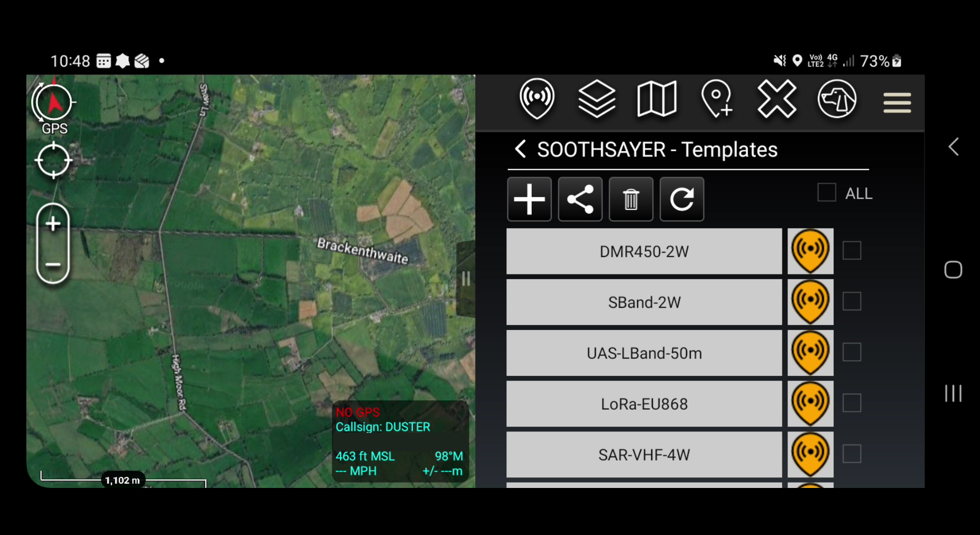The width and height of the screenshot is (980, 535).
Task: Add a new template with plus button
Action: (529, 199)
